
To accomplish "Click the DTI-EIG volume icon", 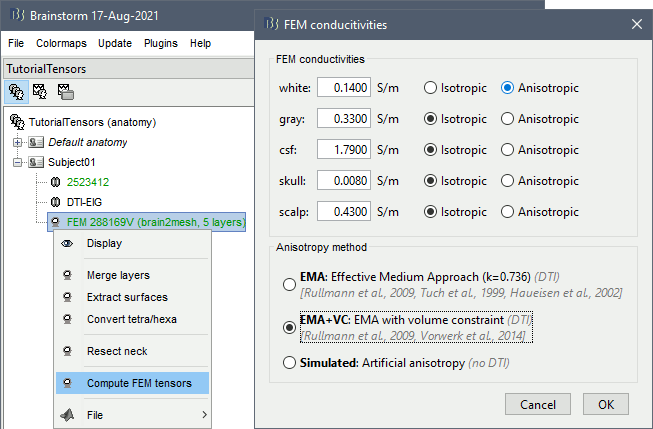I will [55, 202].
